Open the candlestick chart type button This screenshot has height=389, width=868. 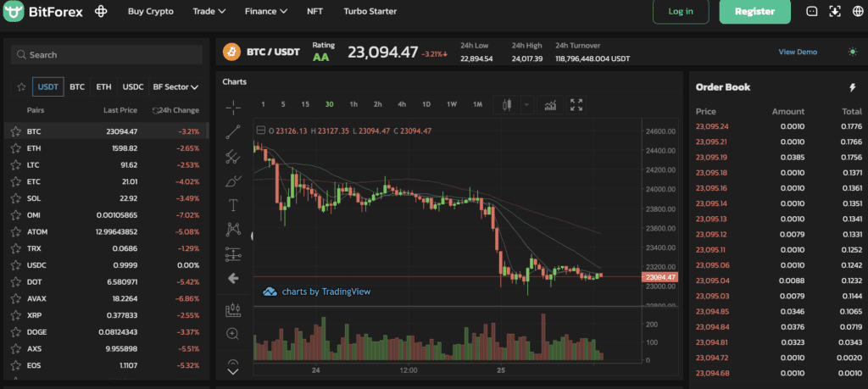507,104
